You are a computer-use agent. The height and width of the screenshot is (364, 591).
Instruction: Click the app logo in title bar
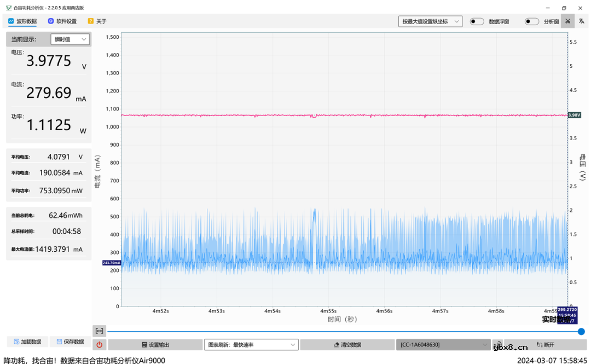click(x=8, y=8)
